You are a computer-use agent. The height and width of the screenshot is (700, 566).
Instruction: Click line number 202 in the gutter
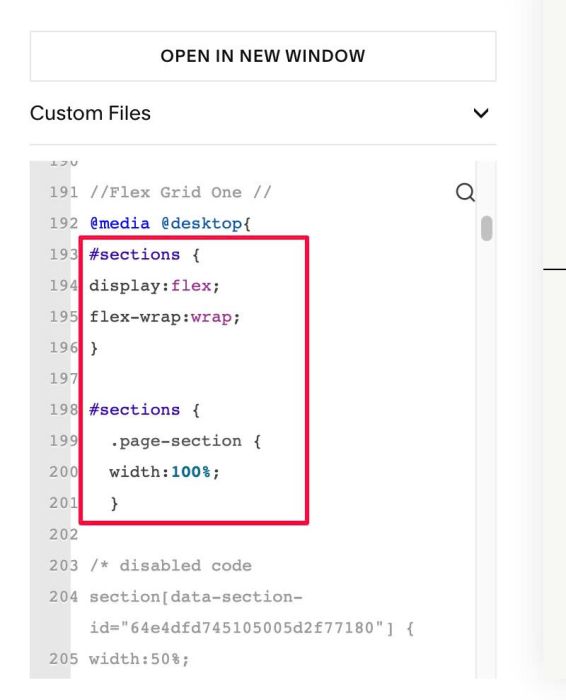click(63, 534)
